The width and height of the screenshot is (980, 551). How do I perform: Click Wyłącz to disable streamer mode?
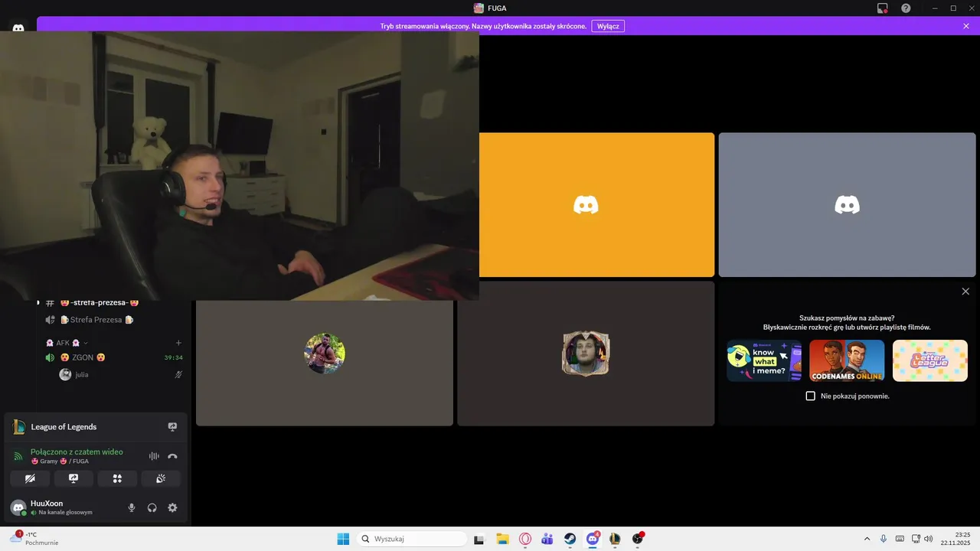[x=608, y=26]
